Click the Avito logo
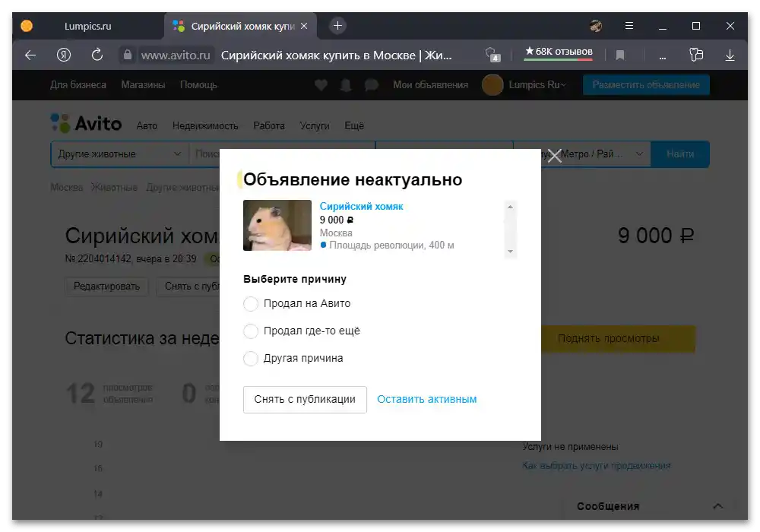Image resolution: width=760 pixels, height=532 pixels. [87, 123]
